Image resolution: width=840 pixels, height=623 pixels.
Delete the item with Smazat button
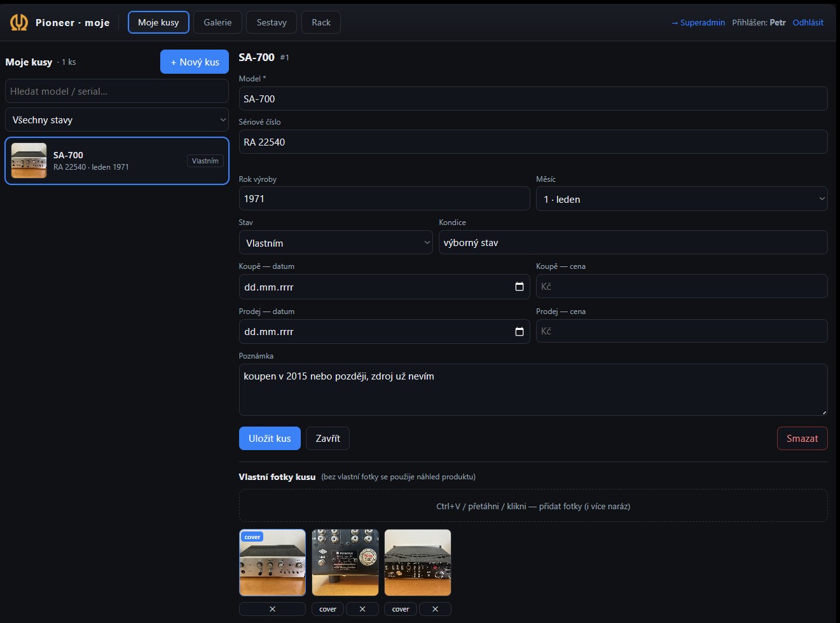802,438
